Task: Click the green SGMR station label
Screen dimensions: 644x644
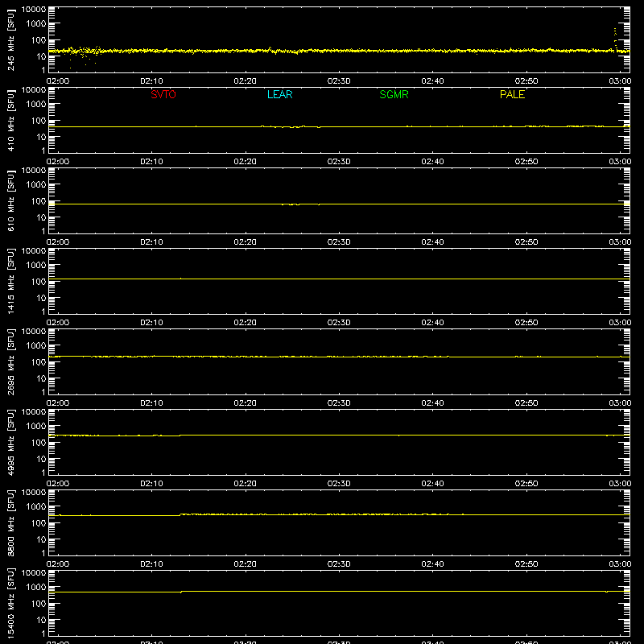Action: [x=394, y=94]
